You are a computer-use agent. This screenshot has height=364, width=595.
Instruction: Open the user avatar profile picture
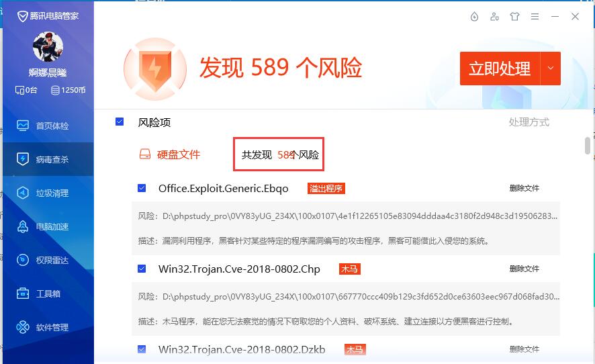pyautogui.click(x=48, y=46)
